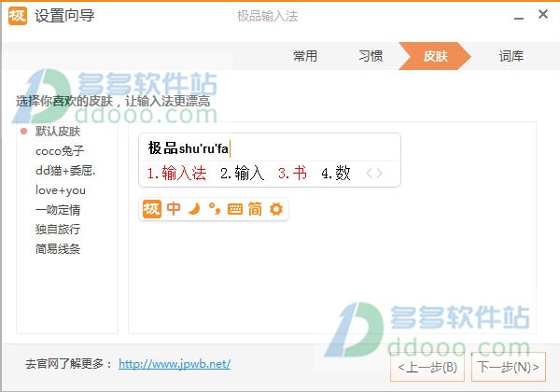Open the 词库 step tab
Viewport: 560px width, 392px height.
511,56
